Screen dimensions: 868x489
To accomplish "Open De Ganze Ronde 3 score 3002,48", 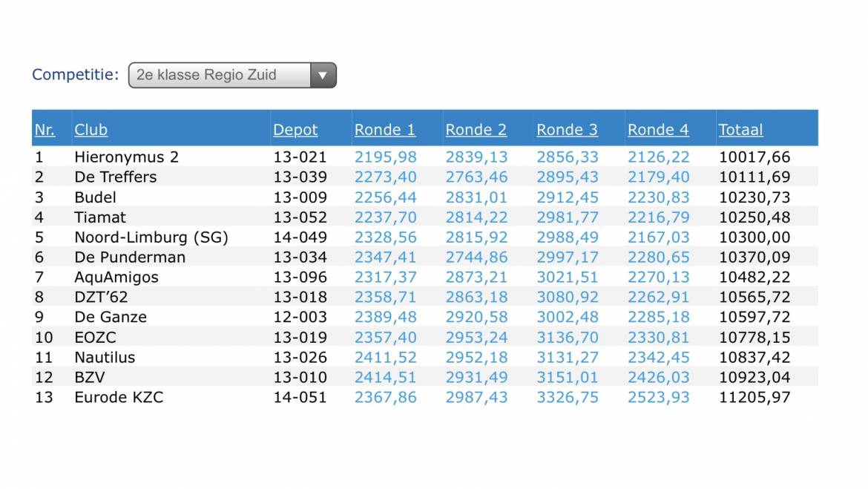I will tap(568, 318).
